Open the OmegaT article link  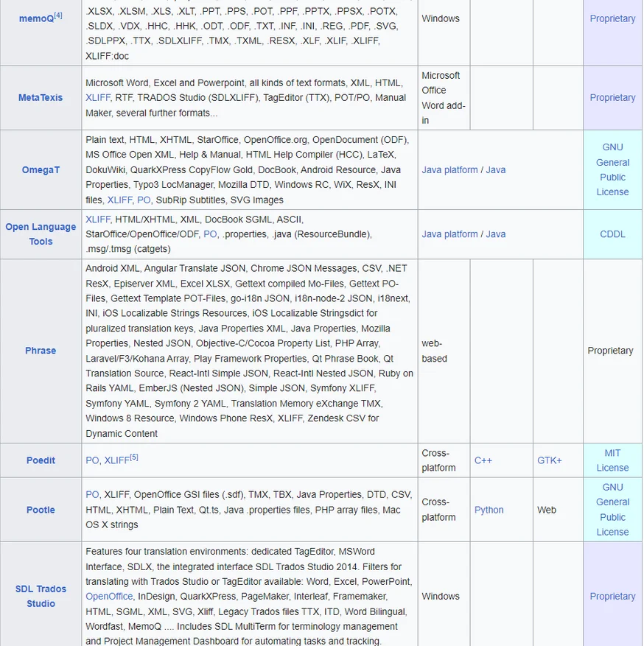(41, 169)
